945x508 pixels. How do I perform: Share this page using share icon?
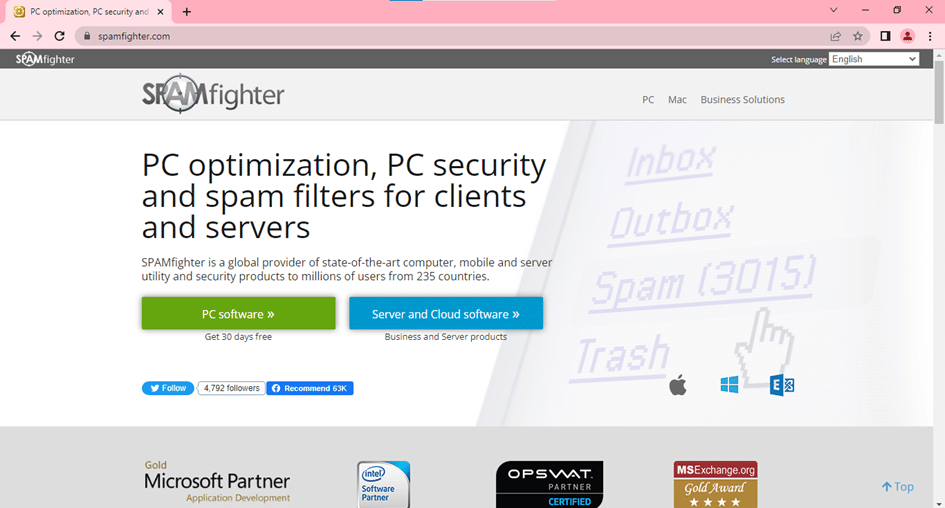[835, 36]
